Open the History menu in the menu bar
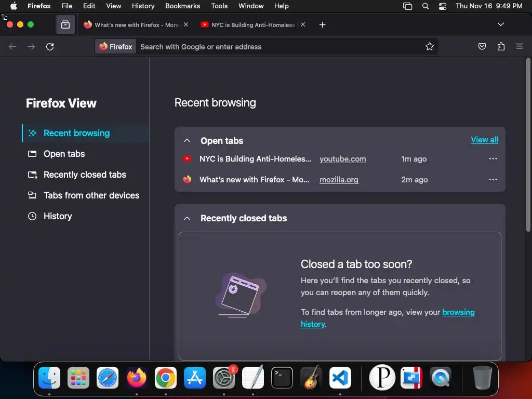Viewport: 532px width, 399px height. coord(143,6)
